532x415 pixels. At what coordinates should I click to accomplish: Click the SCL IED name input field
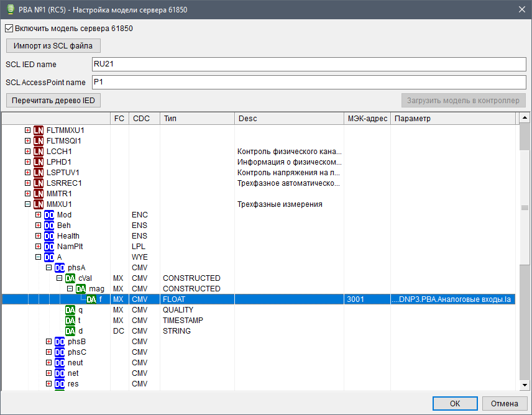[x=308, y=64]
